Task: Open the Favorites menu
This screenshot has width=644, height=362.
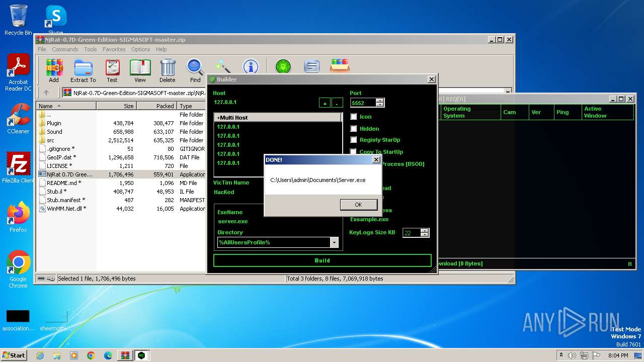Action: (114, 49)
